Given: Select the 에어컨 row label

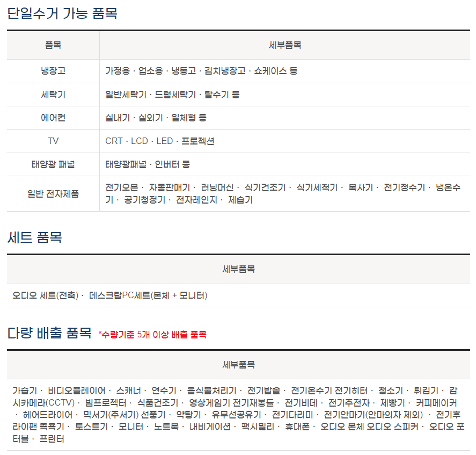Looking at the screenshot, I should point(53,118).
